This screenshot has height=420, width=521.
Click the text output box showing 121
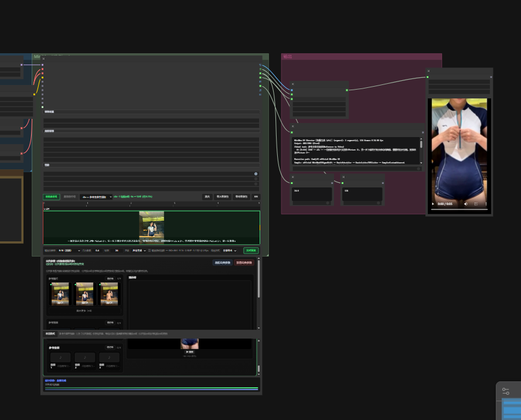pos(362,194)
